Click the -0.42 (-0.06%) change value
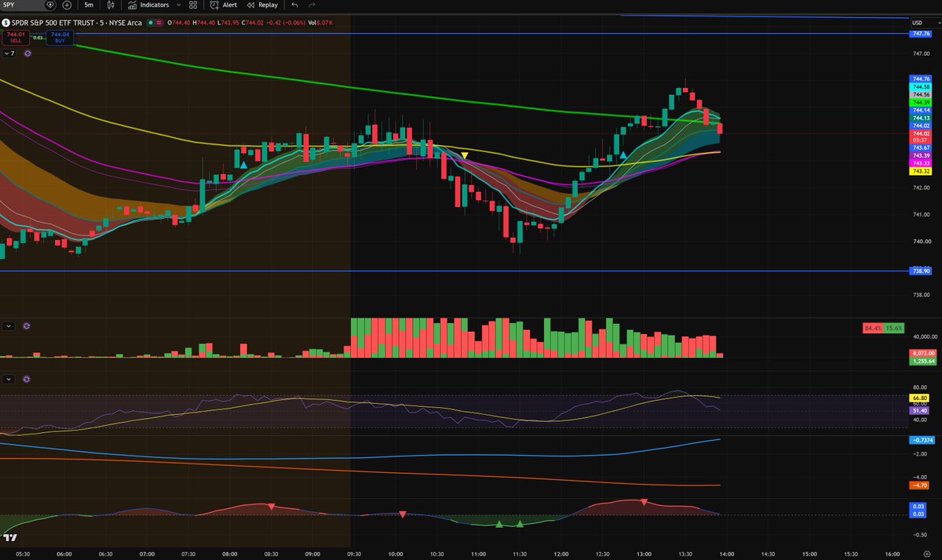Image resolution: width=942 pixels, height=560 pixels. [287, 23]
